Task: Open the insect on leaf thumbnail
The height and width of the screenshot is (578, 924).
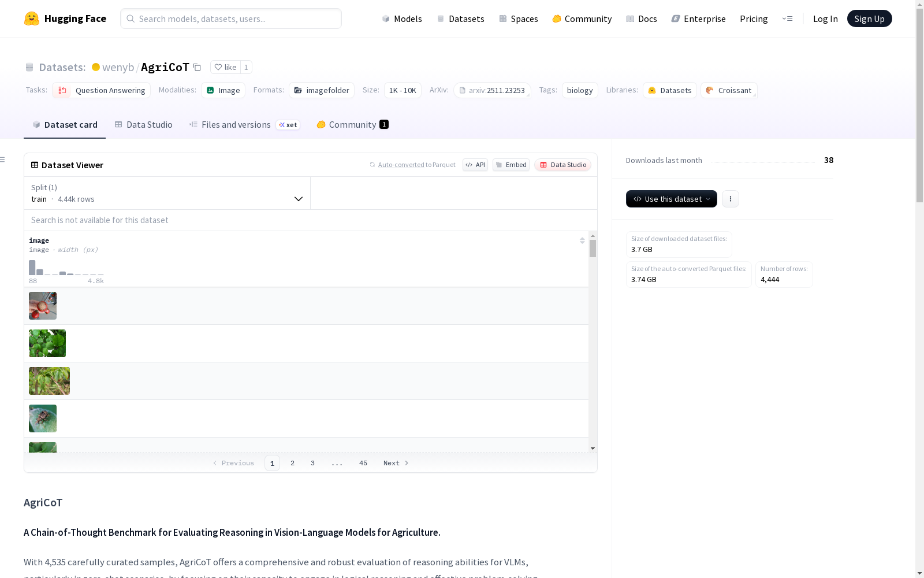Action: (43, 418)
